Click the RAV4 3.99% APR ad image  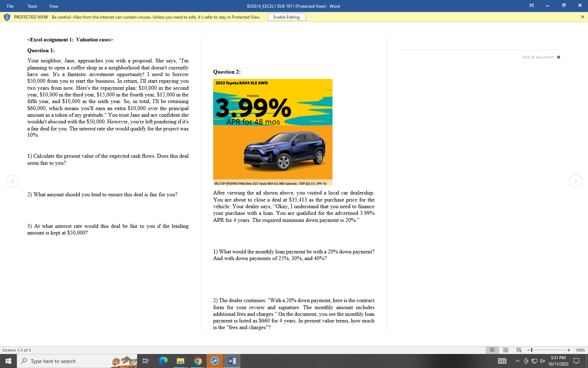pyautogui.click(x=273, y=132)
